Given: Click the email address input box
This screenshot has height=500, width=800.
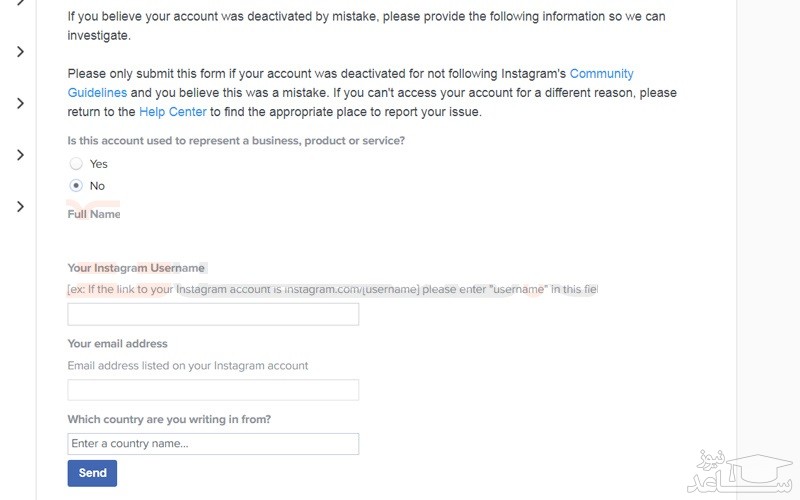Looking at the screenshot, I should coord(213,390).
